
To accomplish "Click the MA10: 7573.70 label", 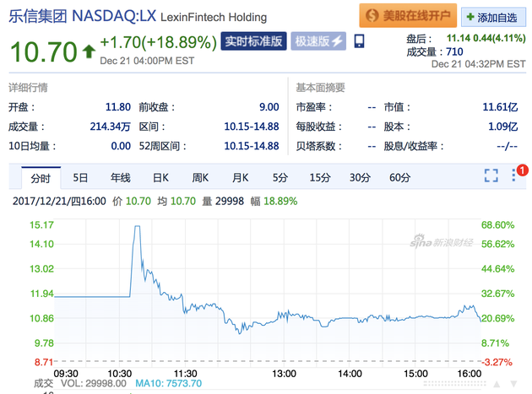I will (169, 384).
